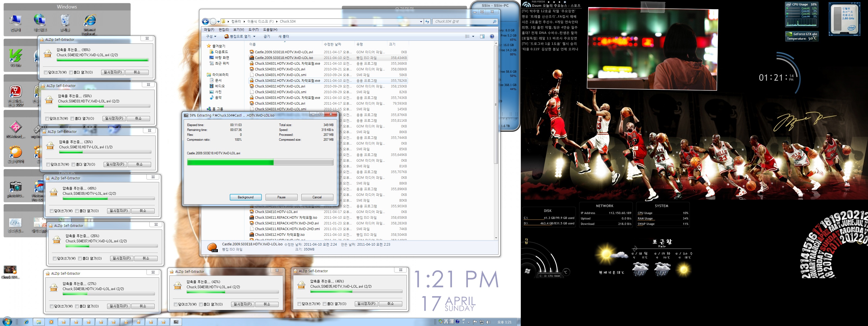Open the 파일(F) menu
The width and height of the screenshot is (868, 326).
tap(209, 30)
